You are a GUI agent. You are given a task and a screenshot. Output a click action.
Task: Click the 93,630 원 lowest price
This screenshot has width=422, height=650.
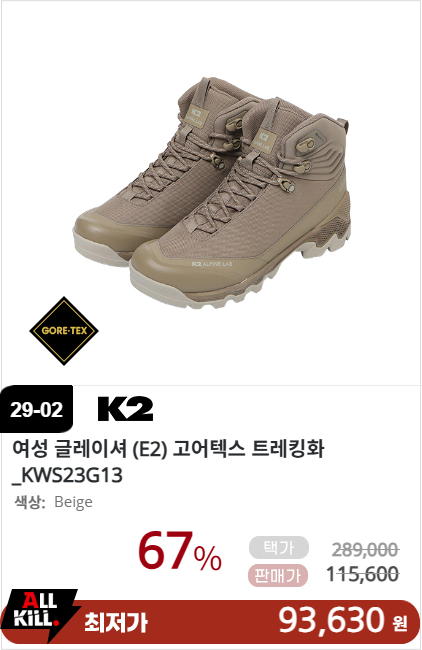pyautogui.click(x=342, y=621)
